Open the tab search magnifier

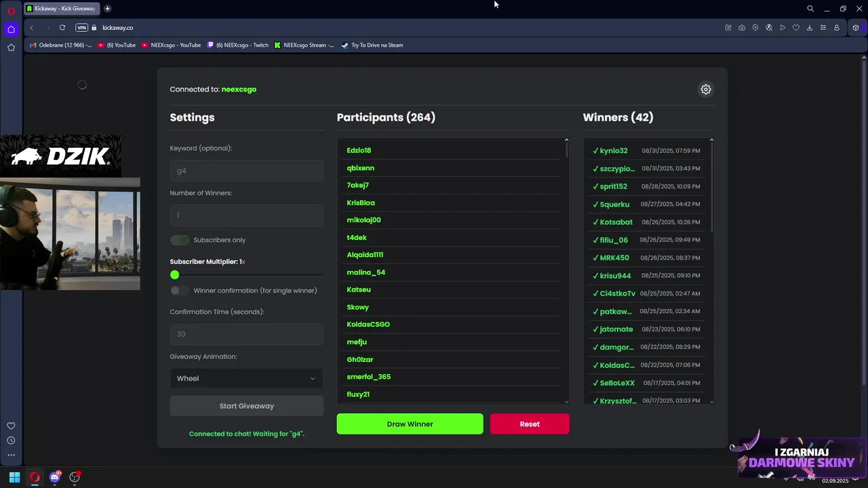pos(810,9)
